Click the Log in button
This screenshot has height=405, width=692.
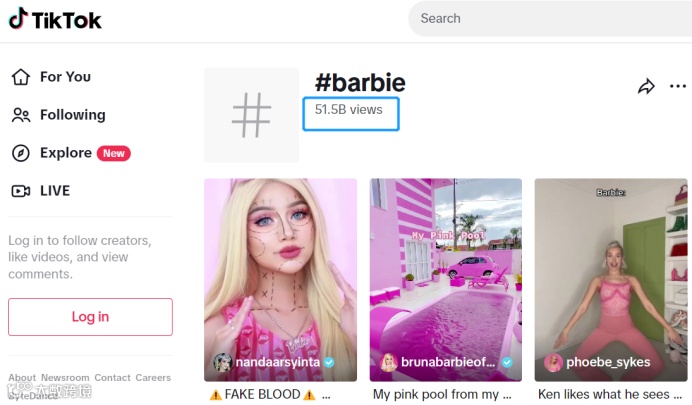tap(90, 317)
